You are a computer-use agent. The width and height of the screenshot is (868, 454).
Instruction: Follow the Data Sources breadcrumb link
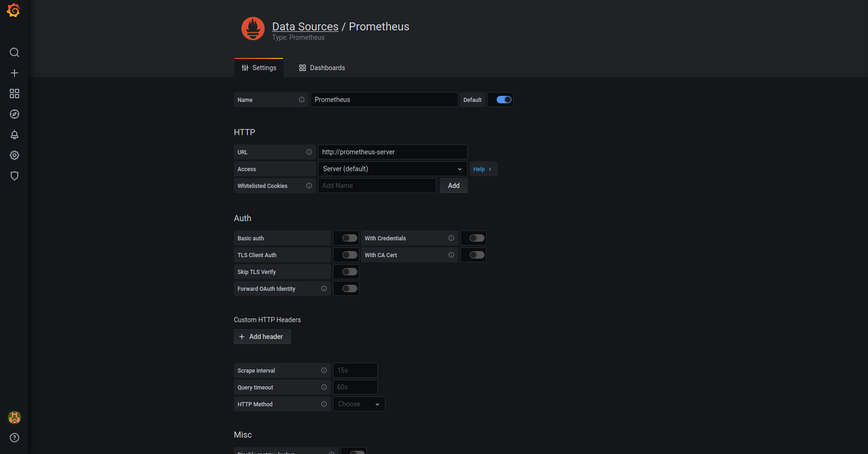tap(305, 27)
